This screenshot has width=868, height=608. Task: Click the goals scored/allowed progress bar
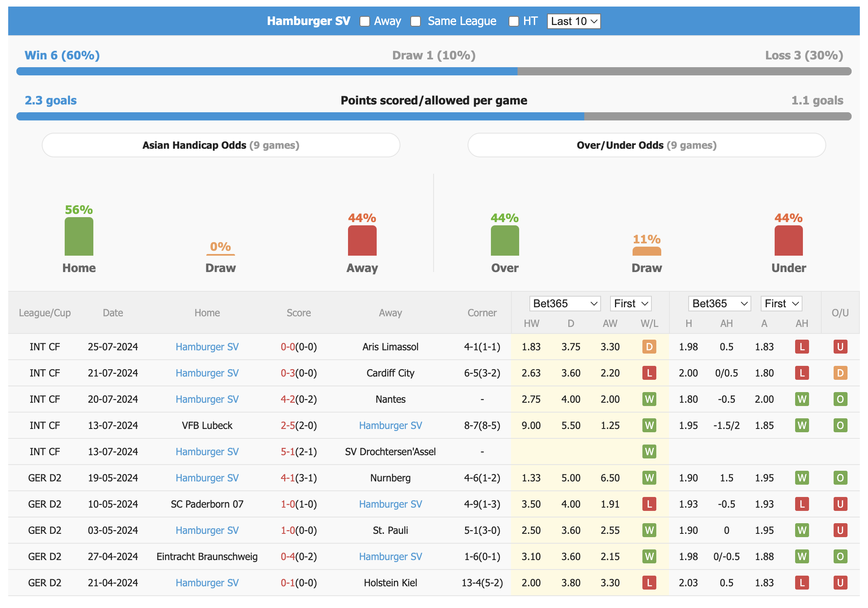(434, 116)
